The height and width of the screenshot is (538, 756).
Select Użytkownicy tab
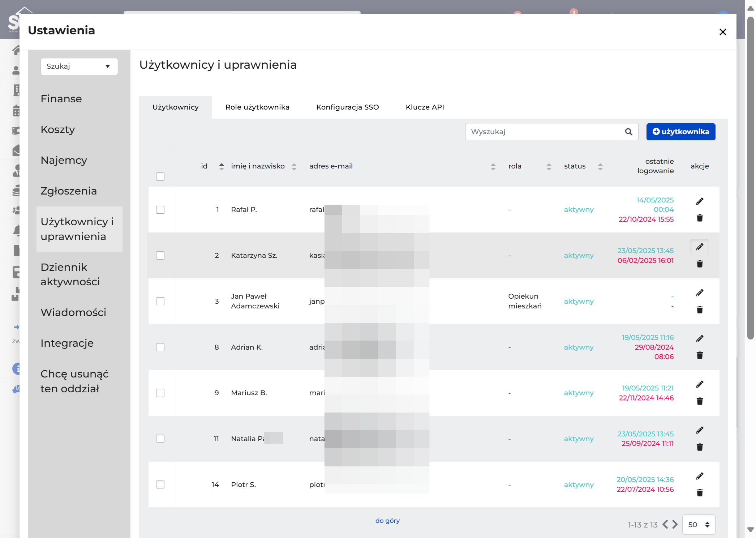[176, 107]
